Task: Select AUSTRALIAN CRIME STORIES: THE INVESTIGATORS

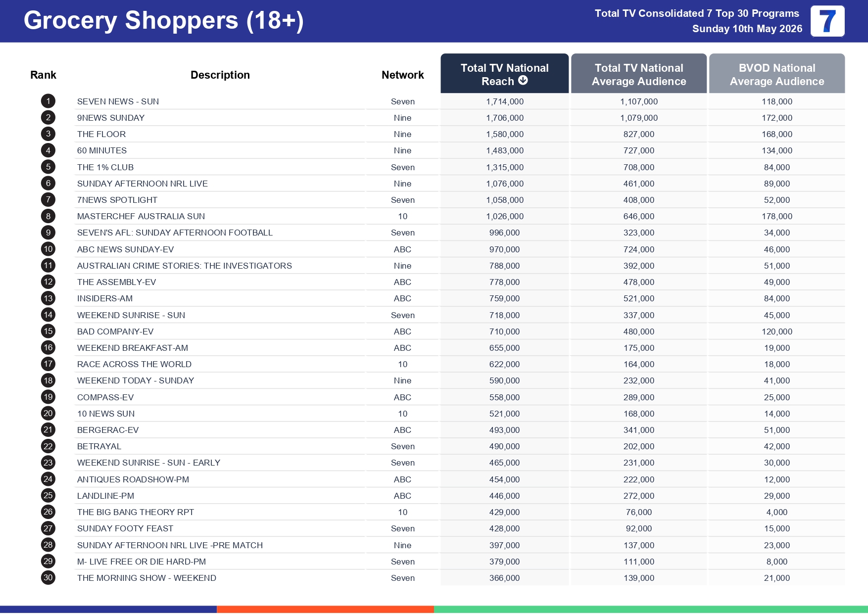Action: coord(185,266)
